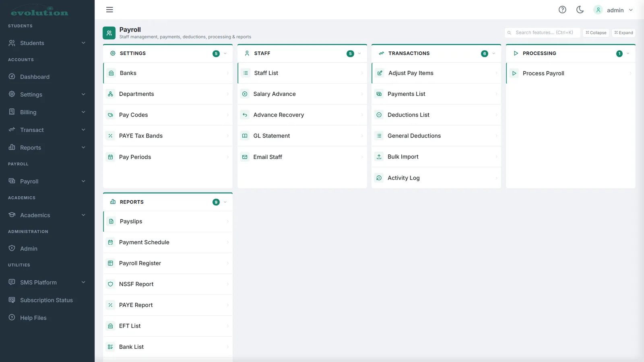Open General Deductions item
The width and height of the screenshot is (644, 362).
(x=436, y=136)
